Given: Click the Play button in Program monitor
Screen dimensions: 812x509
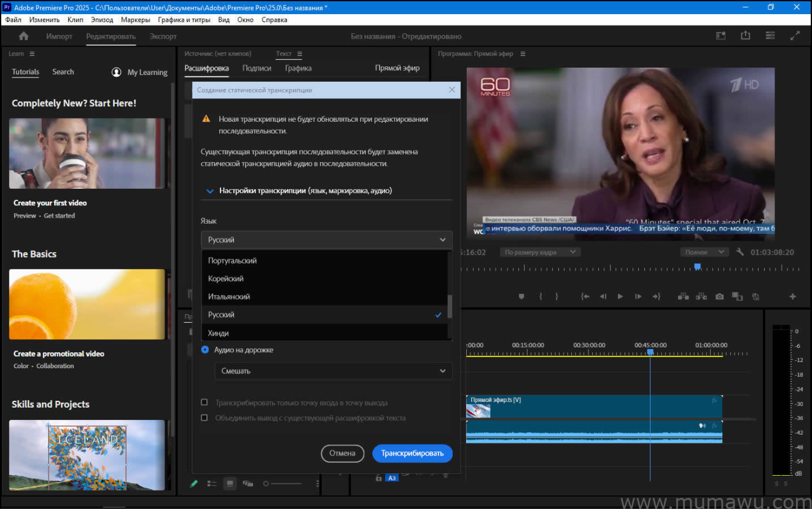Looking at the screenshot, I should tap(620, 296).
